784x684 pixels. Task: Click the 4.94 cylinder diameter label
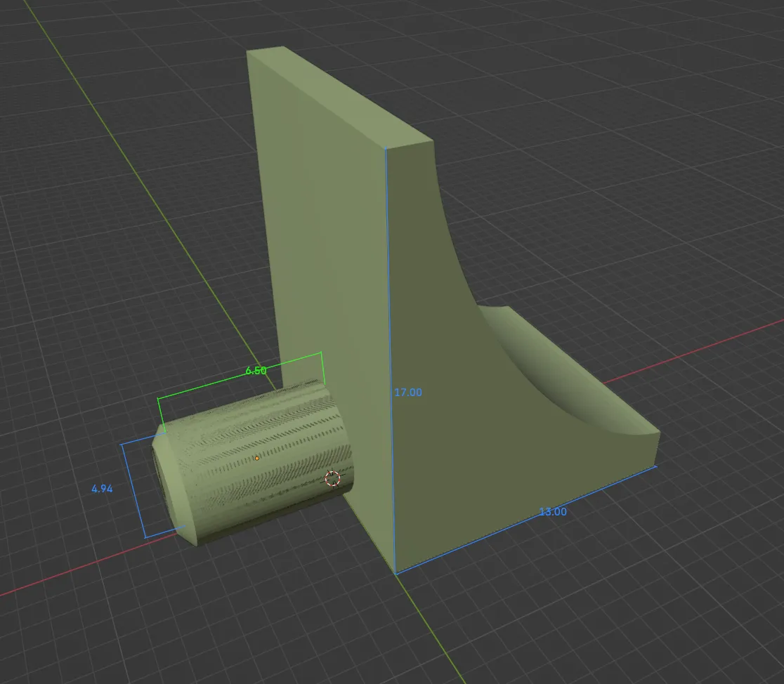point(102,489)
